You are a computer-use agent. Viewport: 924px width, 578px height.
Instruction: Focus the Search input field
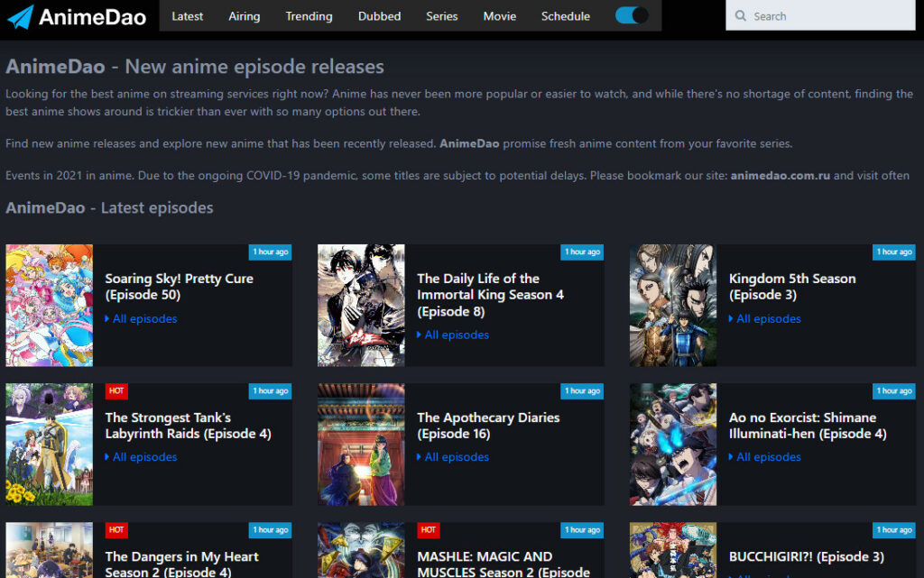tap(820, 15)
